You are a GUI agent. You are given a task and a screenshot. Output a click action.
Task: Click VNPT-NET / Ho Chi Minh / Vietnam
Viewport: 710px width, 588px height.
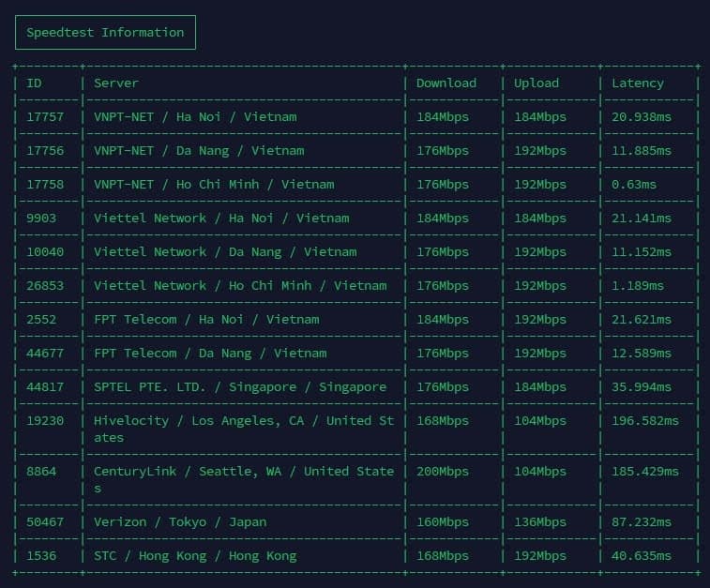click(x=214, y=185)
